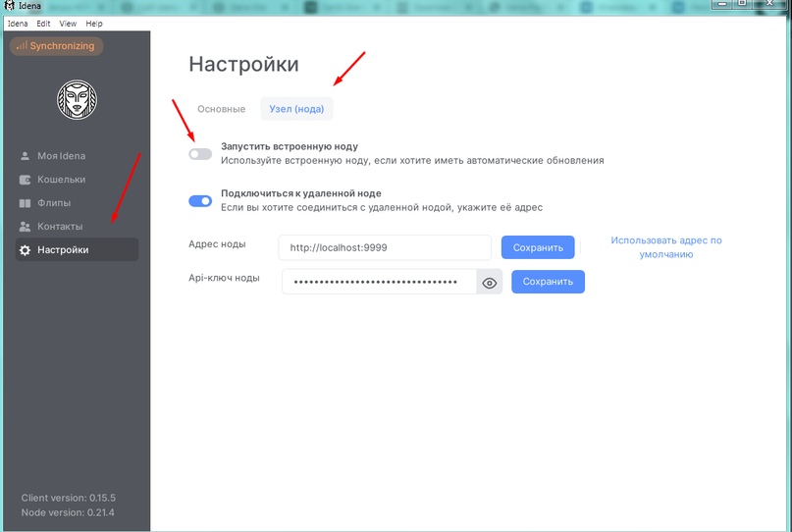The image size is (792, 532).
Task: Click the Synchronizing status badge
Action: coord(57,46)
